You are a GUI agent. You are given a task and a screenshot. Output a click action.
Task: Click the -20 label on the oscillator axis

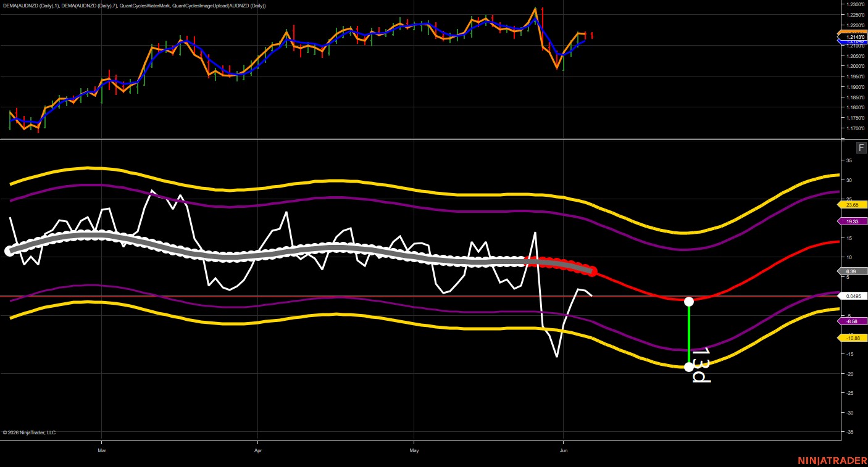[x=849, y=374]
